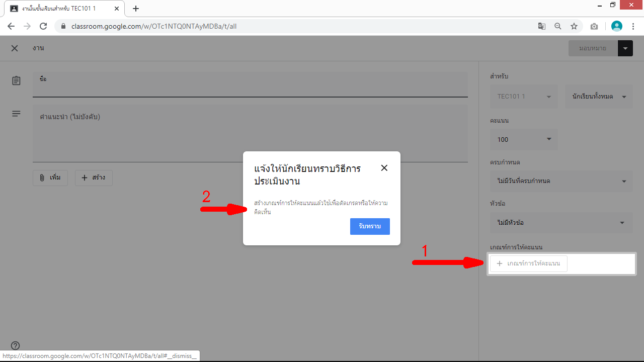Viewport: 644px width, 362px height.
Task: Open the topic dropdown
Action: (561, 222)
